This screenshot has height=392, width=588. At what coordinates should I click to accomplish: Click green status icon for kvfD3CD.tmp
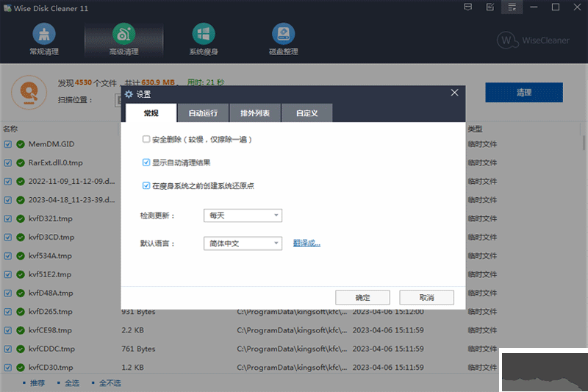(x=21, y=238)
